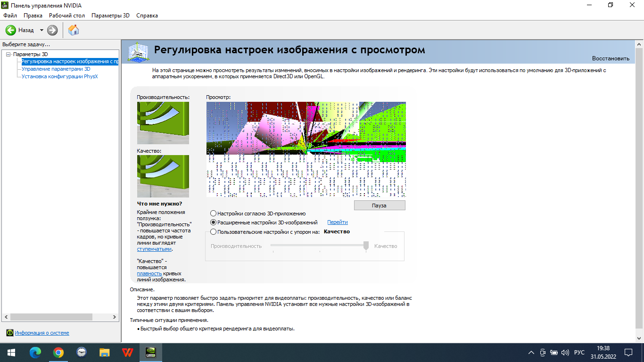
Task: Open the notification center icon
Action: [628, 353]
